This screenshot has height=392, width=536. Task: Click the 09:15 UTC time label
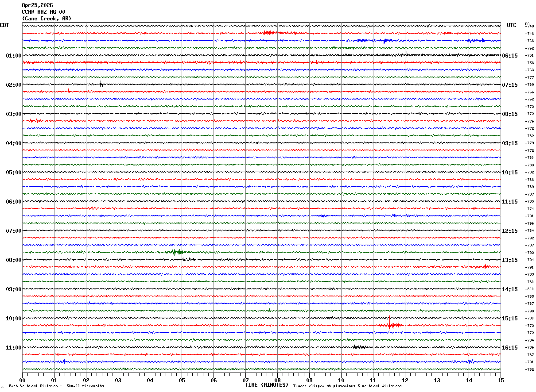click(x=510, y=143)
